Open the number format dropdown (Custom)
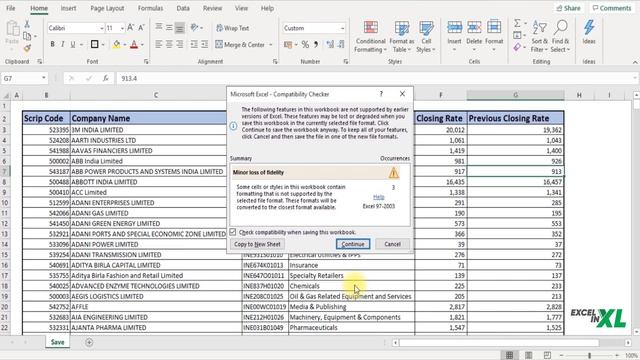 coord(342,28)
